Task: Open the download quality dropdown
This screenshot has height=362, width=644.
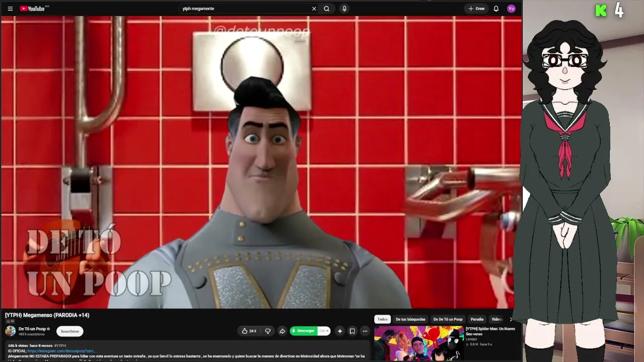Action: click(324, 331)
